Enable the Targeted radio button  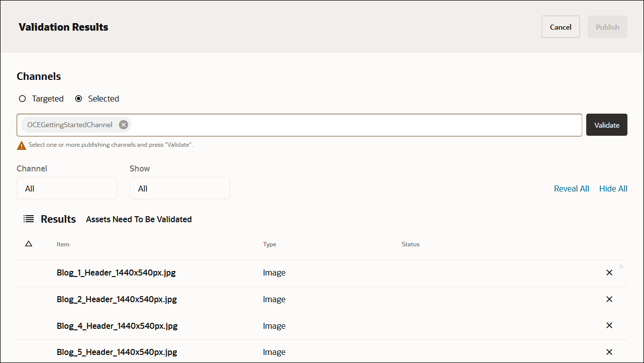(22, 99)
